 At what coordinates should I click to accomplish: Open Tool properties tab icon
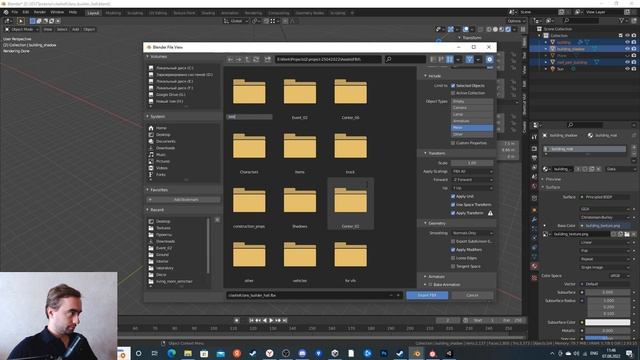point(534,137)
